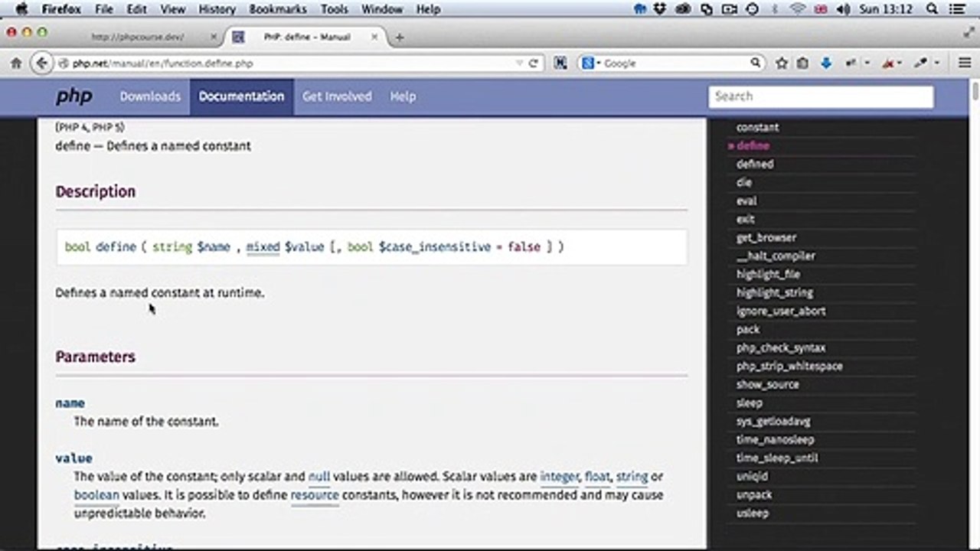Open time_nanosleep in the sidebar list
Image resolution: width=980 pixels, height=551 pixels.
[776, 440]
